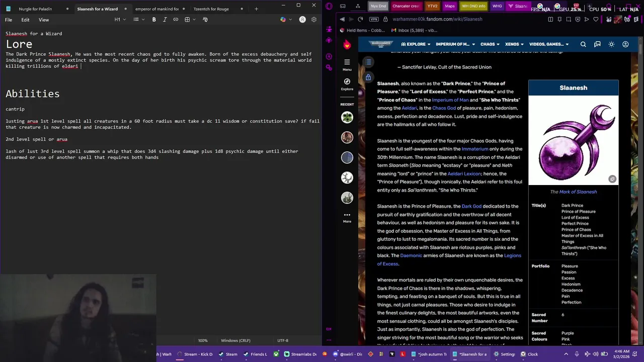Open Notepad settings gear
The image size is (644, 362).
314,20
